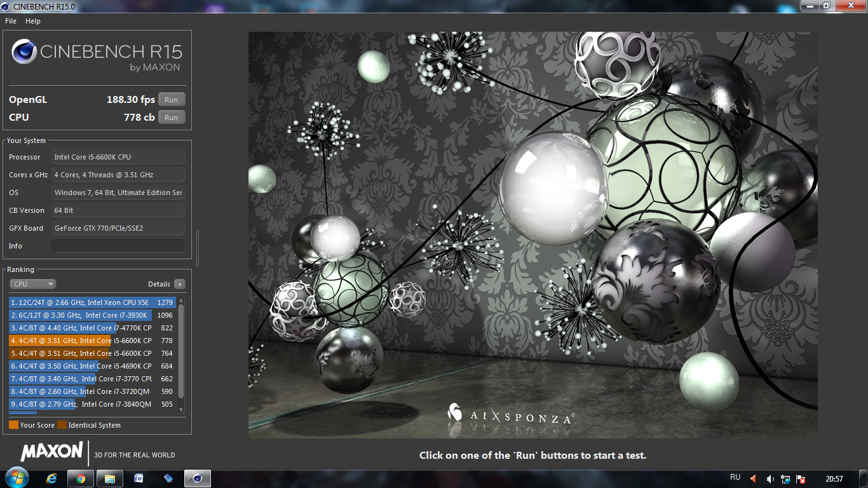The image size is (868, 488).
Task: Click the Details arrow button in Ranking
Action: click(180, 284)
